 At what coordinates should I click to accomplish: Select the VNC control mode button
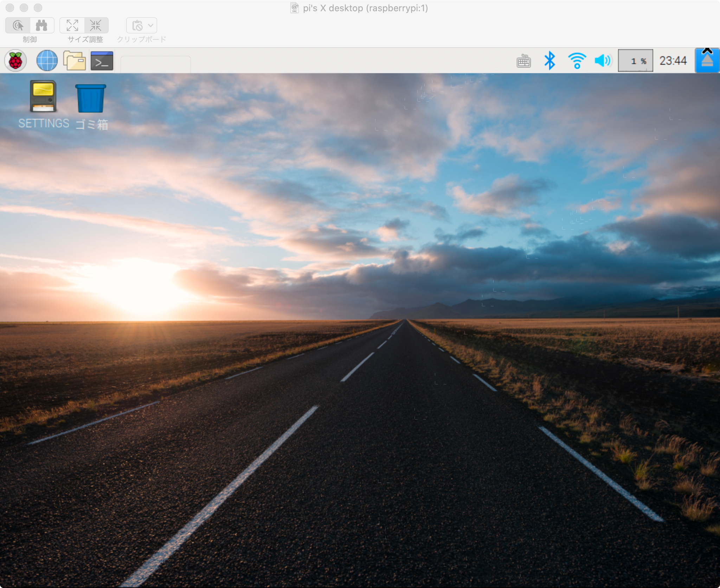[18, 25]
